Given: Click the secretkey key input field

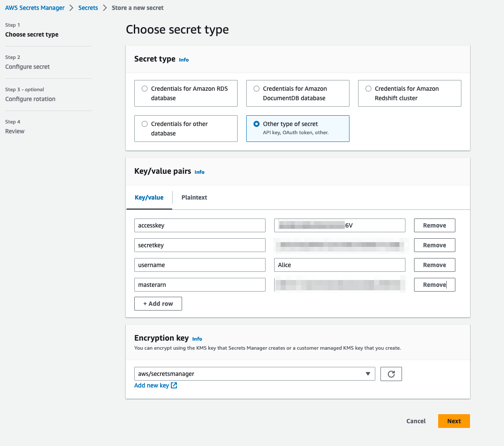Looking at the screenshot, I should coord(200,245).
